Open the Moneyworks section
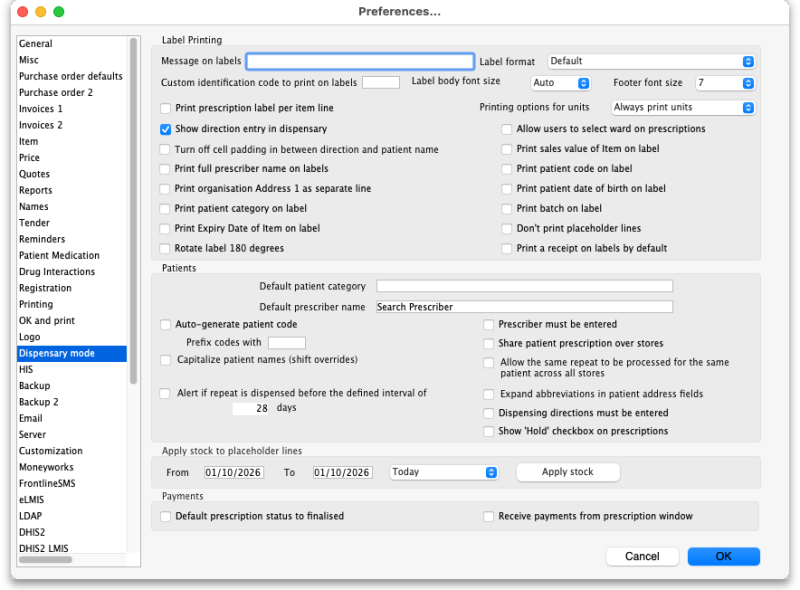This screenshot has height=590, width=800. pos(71,468)
